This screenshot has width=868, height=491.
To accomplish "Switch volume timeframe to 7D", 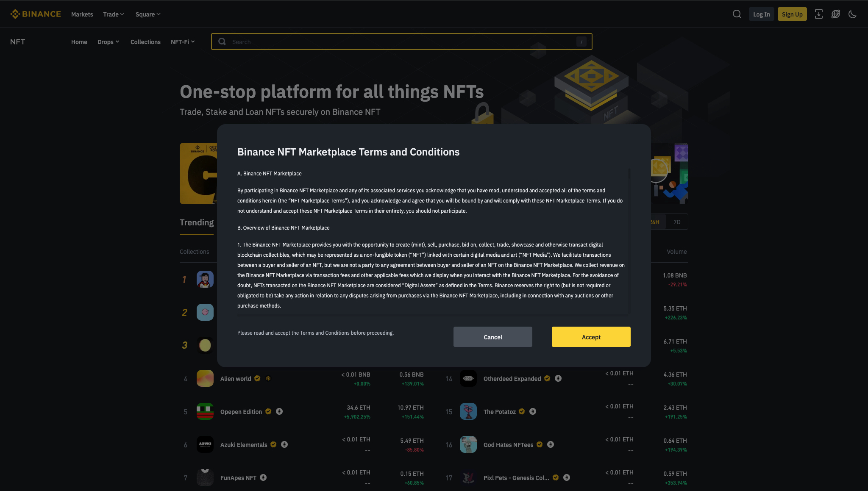I will [x=677, y=222].
